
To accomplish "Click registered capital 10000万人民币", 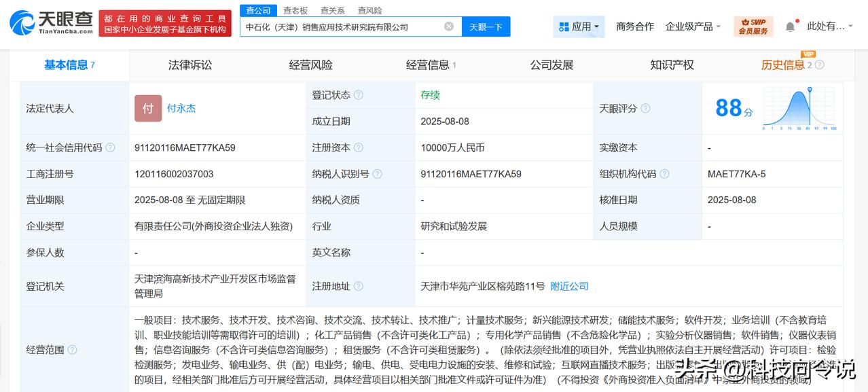I will coord(452,147).
